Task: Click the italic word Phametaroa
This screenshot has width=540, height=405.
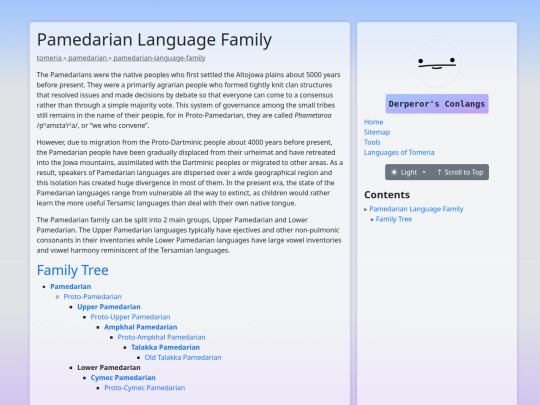Action: [x=313, y=115]
